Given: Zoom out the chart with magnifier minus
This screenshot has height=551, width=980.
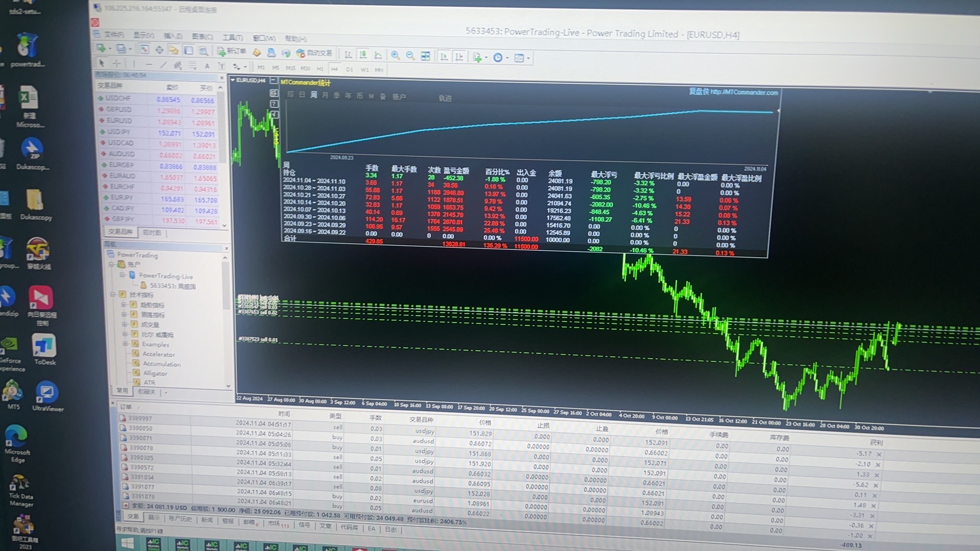Looking at the screenshot, I should point(410,56).
